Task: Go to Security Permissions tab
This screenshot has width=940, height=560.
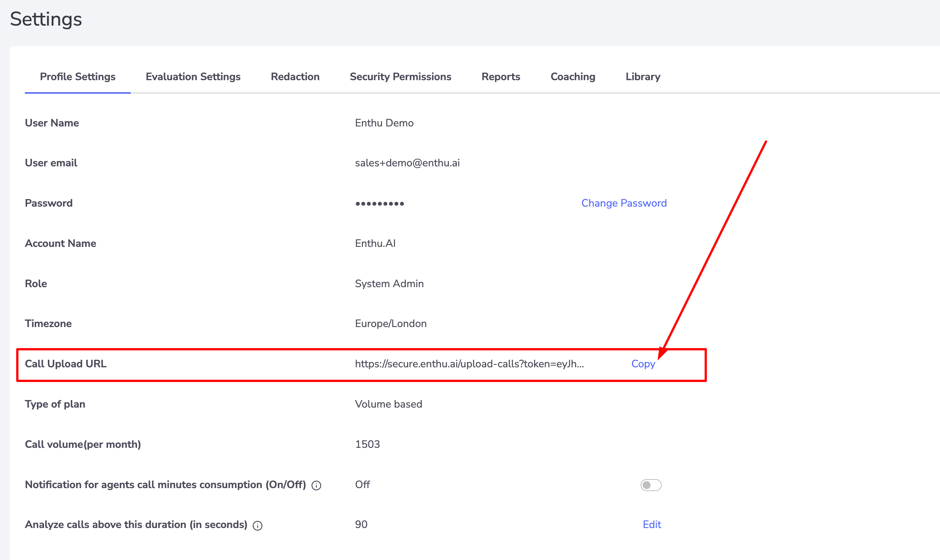Action: [x=400, y=77]
